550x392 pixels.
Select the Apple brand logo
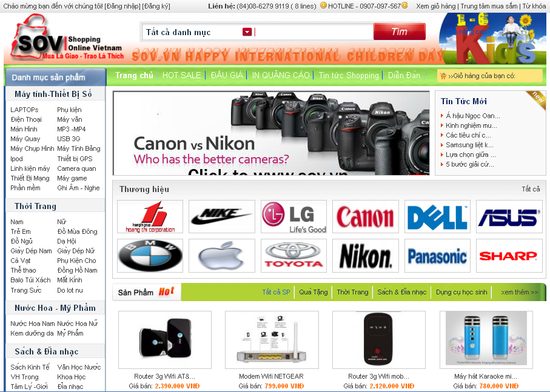[x=221, y=256]
